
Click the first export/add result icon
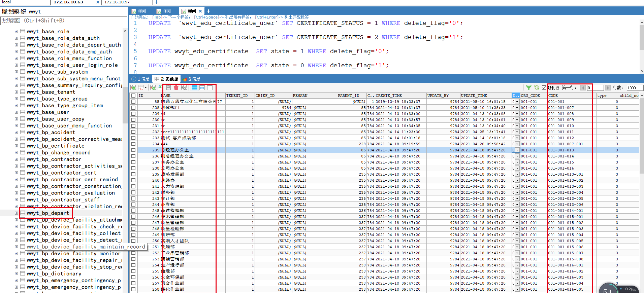click(133, 87)
